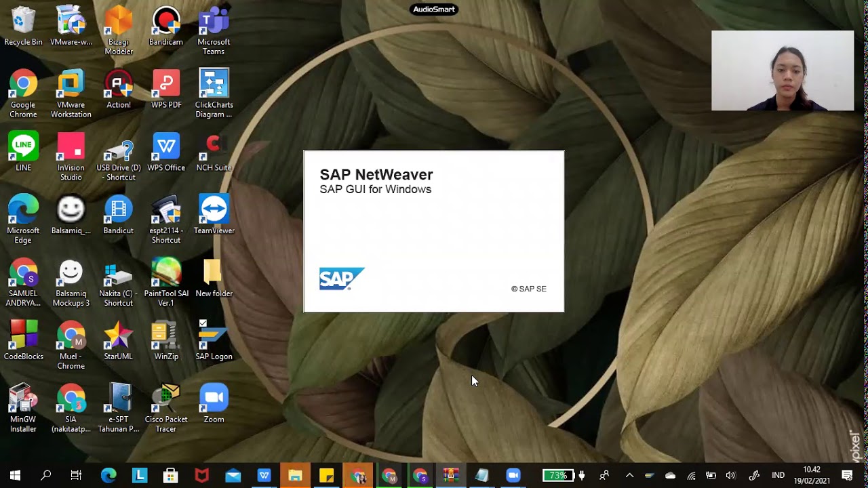868x488 pixels.
Task: Open the LINE desktop icon
Action: 23,152
